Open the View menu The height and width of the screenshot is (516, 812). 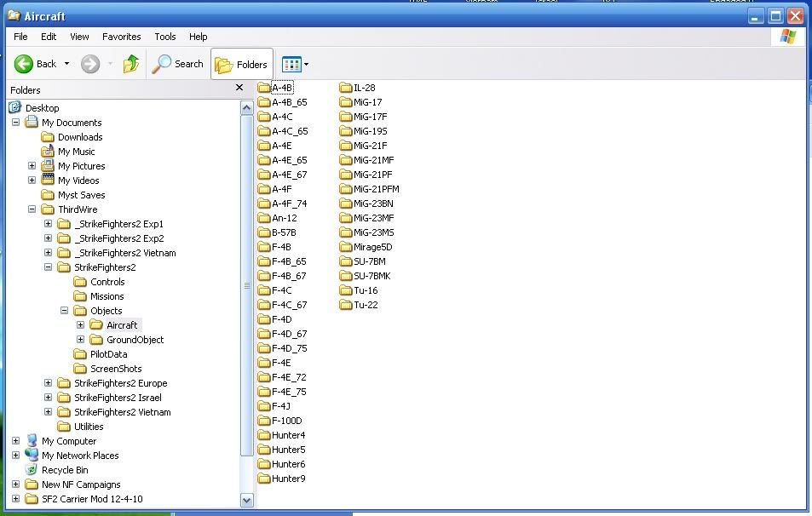click(79, 37)
